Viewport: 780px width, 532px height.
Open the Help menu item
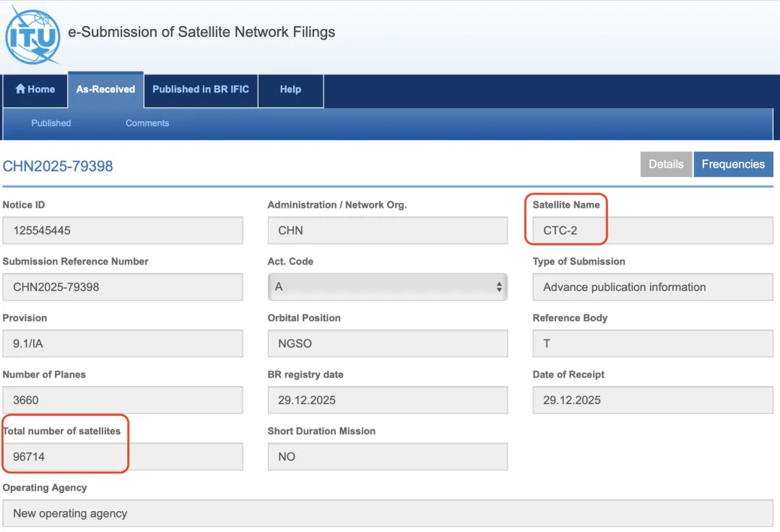coord(290,90)
